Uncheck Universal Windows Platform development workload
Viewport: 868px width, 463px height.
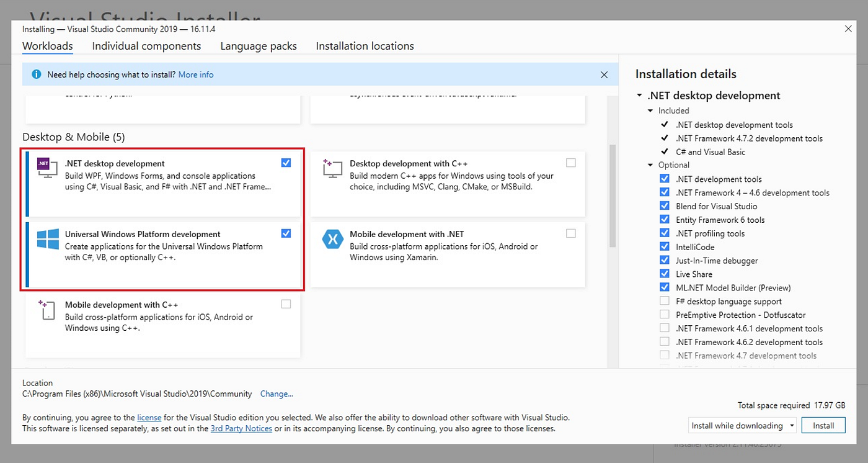pos(286,233)
